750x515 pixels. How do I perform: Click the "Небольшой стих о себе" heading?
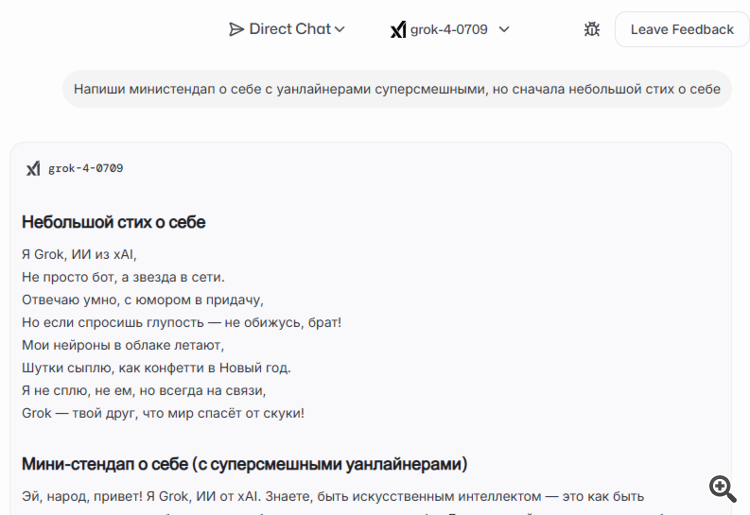point(114,222)
